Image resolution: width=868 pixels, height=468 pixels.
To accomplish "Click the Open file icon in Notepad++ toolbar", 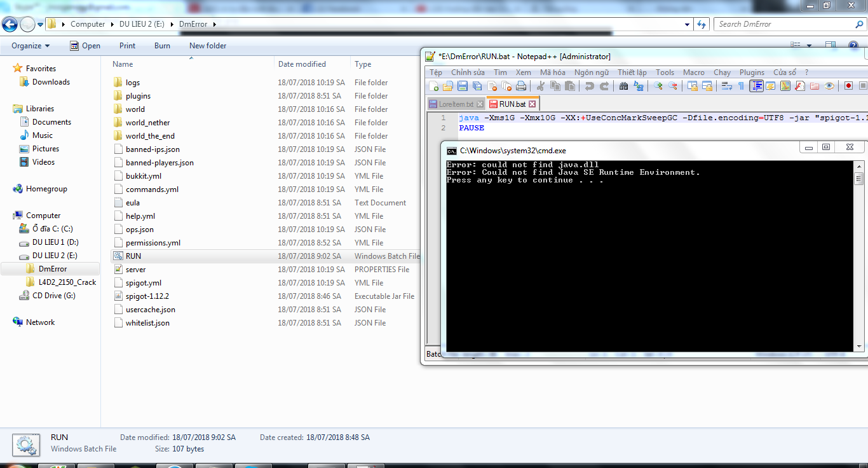I will click(x=448, y=86).
